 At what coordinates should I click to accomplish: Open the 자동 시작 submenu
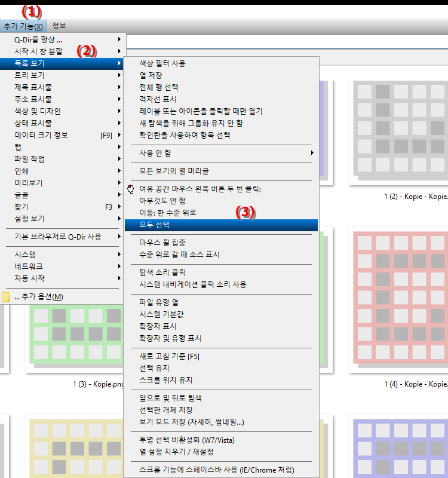tap(63, 278)
